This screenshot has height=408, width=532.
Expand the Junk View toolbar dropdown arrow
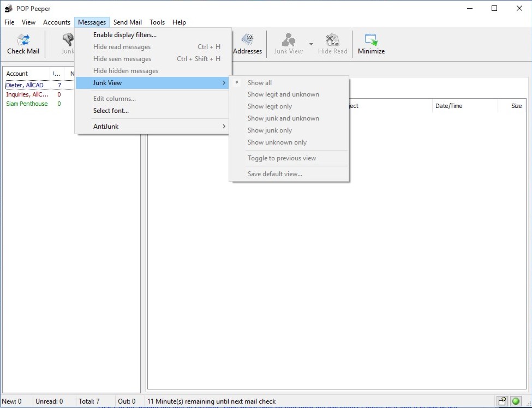[311, 44]
